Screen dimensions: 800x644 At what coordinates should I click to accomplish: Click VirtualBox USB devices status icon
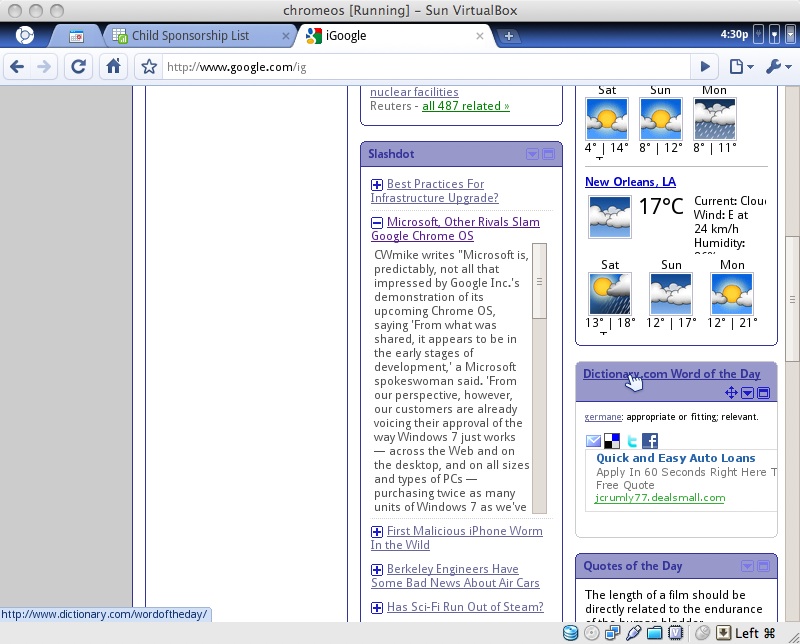(x=633, y=633)
